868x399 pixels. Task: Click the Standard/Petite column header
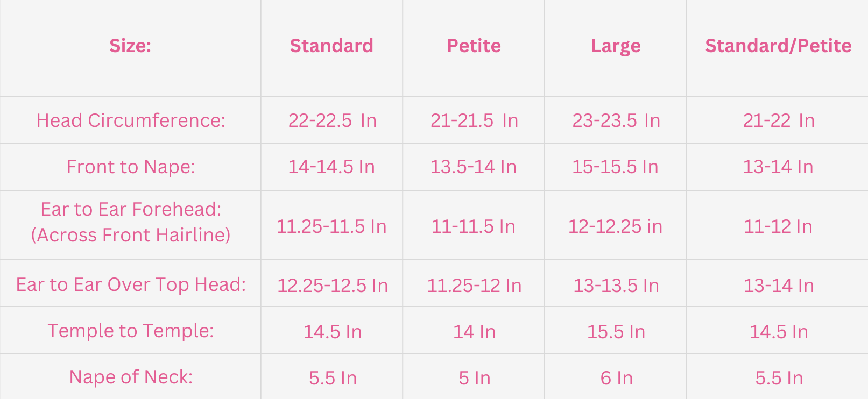pyautogui.click(x=778, y=46)
